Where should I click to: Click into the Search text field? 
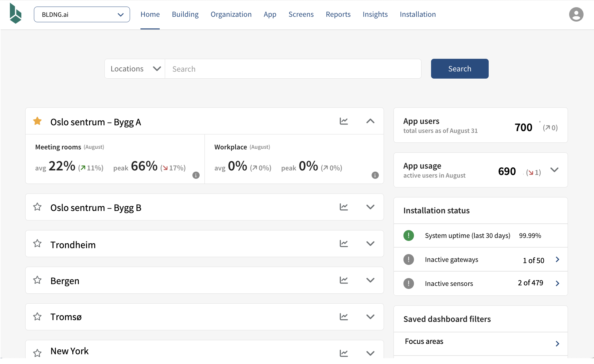(293, 69)
